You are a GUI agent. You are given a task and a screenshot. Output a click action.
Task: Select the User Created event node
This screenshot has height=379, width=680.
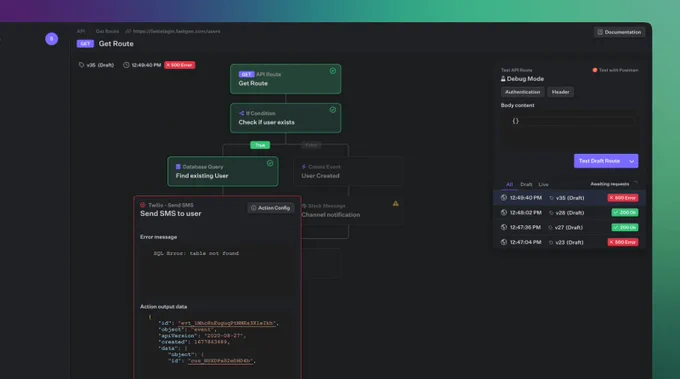[x=348, y=171]
